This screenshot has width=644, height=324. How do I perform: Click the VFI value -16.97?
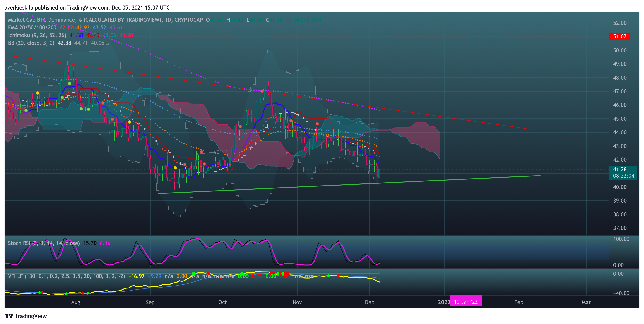[x=136, y=276]
